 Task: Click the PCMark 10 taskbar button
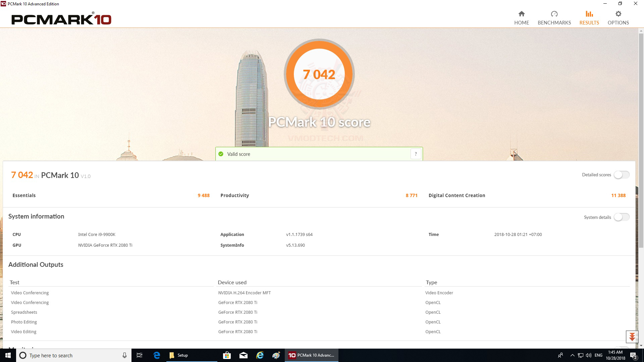[311, 355]
